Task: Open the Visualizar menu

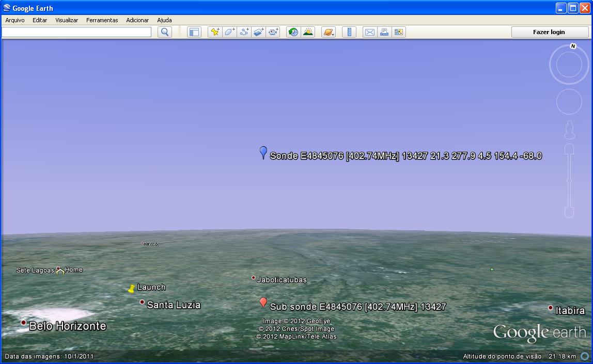Action: click(67, 20)
